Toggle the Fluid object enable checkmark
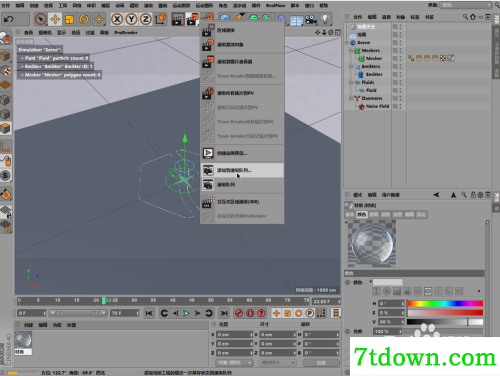 point(403,90)
